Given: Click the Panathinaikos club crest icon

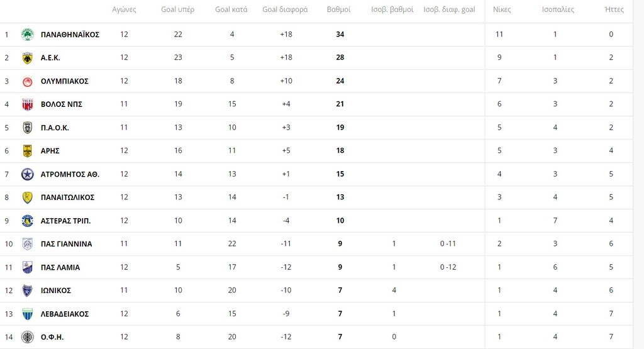Looking at the screenshot, I should 27,34.
